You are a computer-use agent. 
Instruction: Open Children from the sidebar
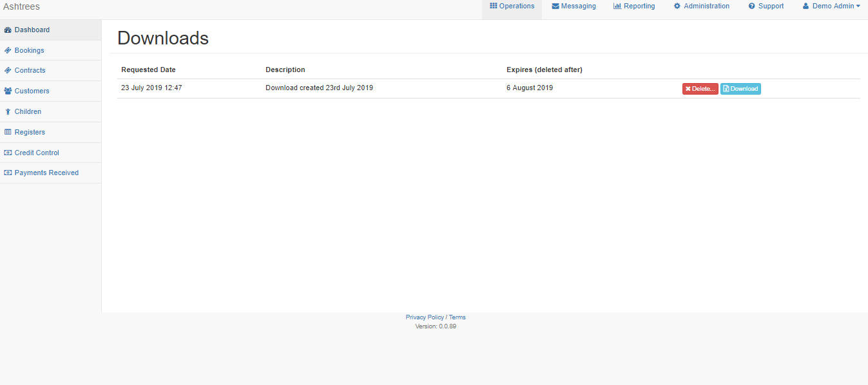pyautogui.click(x=50, y=112)
